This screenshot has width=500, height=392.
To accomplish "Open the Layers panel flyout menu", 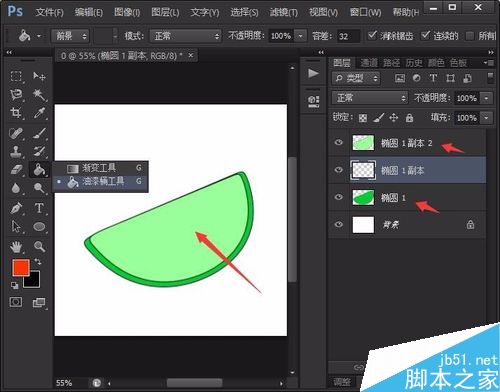I will pyautogui.click(x=490, y=63).
